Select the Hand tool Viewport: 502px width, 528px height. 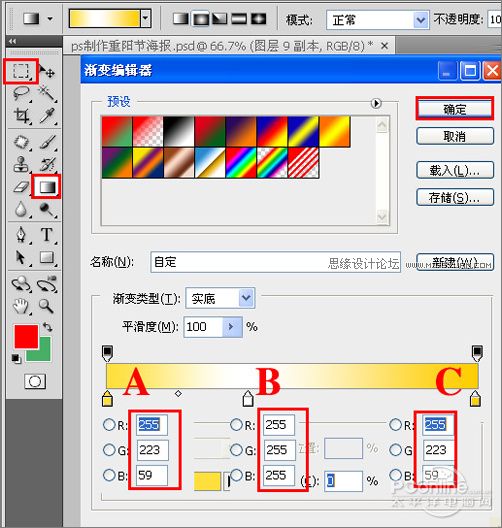(21, 306)
